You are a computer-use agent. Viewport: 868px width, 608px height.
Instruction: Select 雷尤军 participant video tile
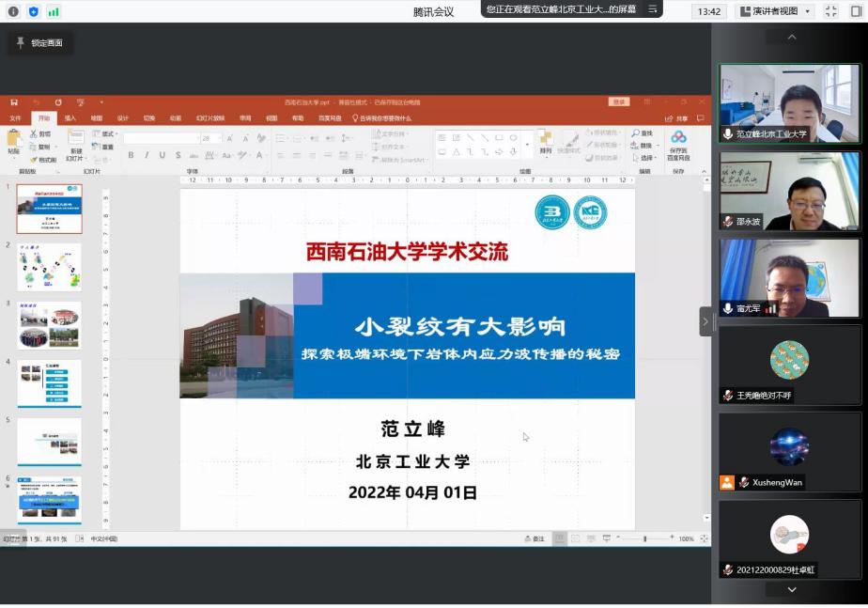789,278
